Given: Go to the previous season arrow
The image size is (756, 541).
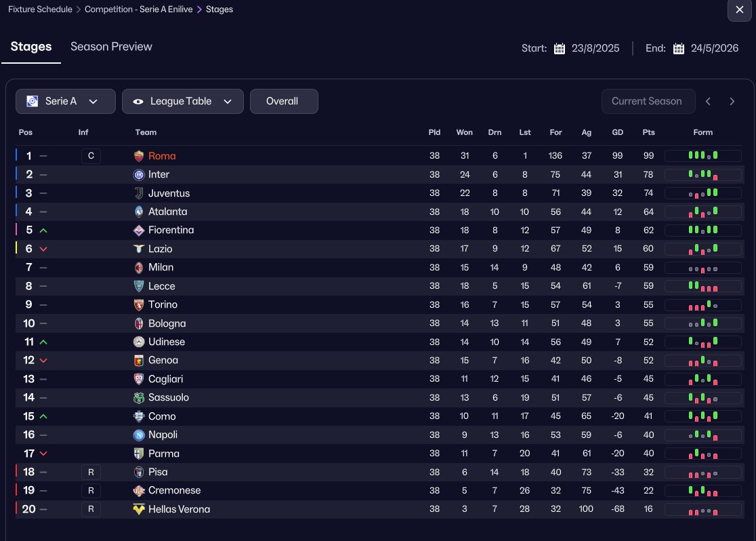Looking at the screenshot, I should tap(708, 102).
